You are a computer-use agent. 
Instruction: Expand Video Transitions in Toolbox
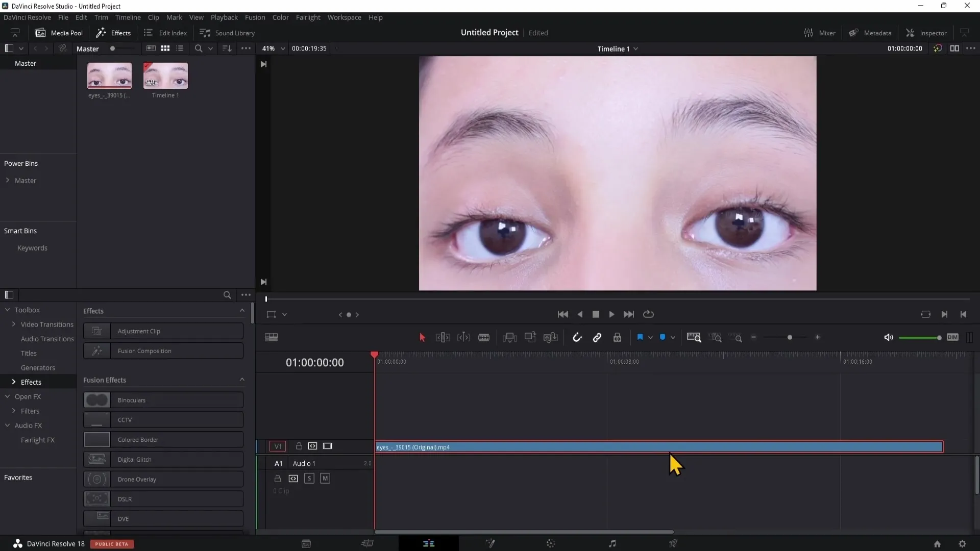pos(13,324)
